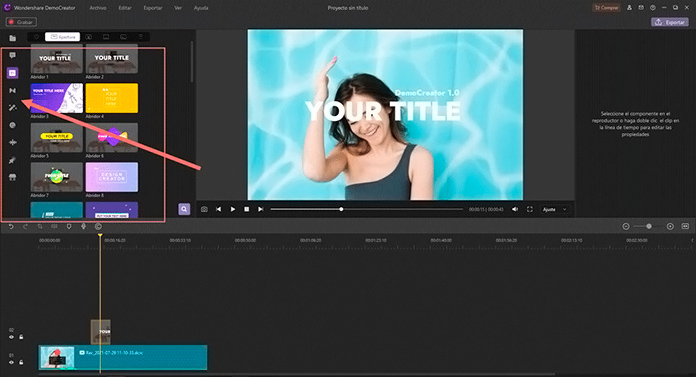Click the timeline zoom slider handle
The image size is (696, 377).
[649, 226]
